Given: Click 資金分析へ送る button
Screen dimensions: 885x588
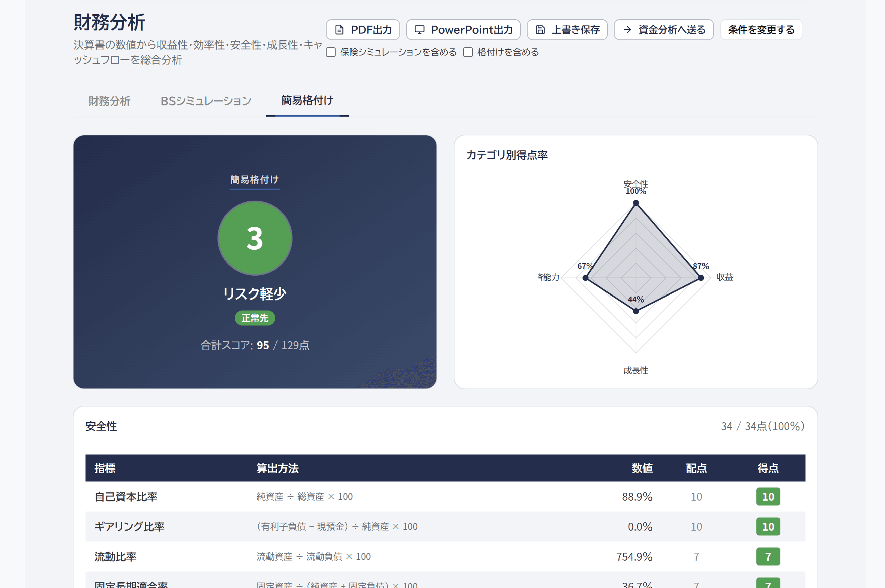Looking at the screenshot, I should coord(664,30).
